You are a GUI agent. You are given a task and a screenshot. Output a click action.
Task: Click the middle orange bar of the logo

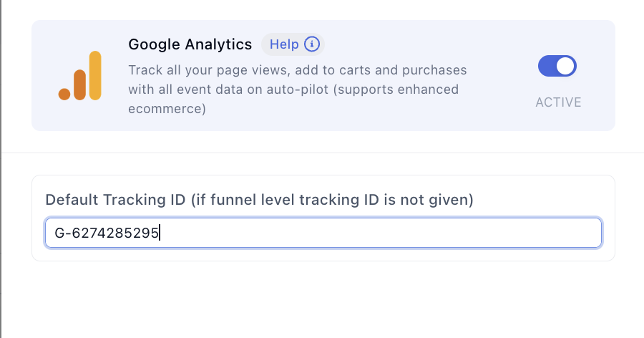79,84
